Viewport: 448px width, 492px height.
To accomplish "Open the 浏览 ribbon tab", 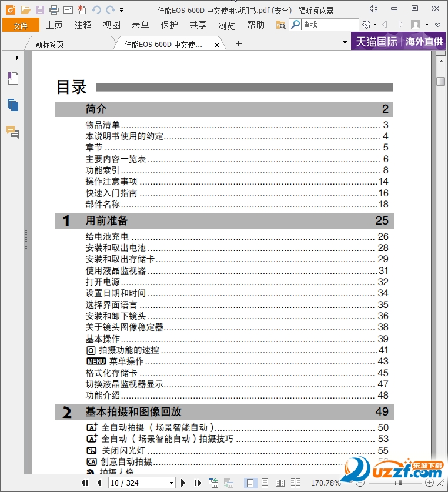I will click(x=227, y=25).
